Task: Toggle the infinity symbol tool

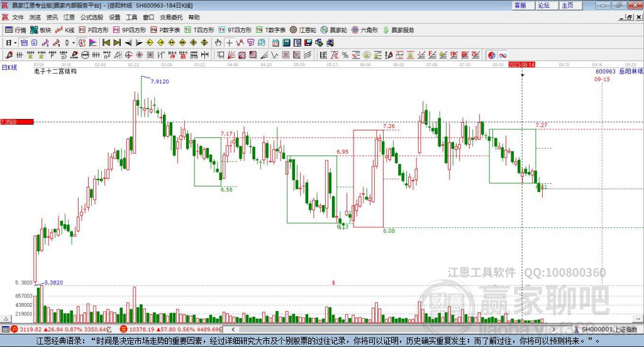Action: (x=503, y=55)
